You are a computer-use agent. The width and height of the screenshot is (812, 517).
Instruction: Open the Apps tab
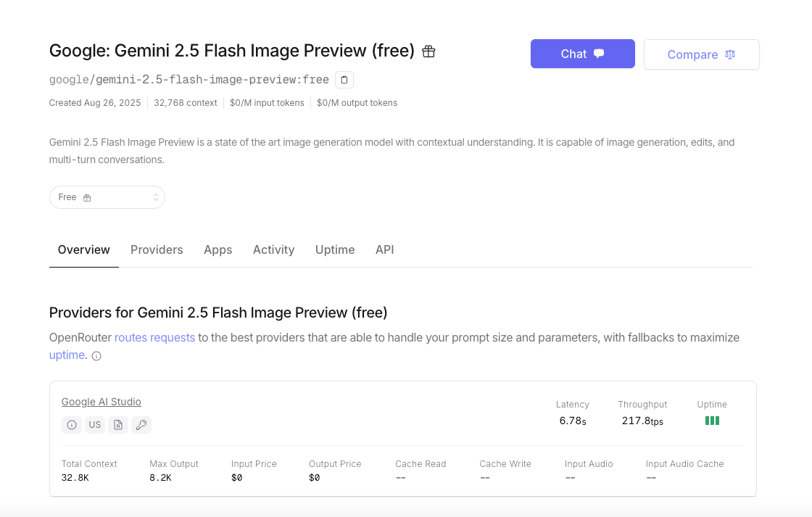tap(218, 249)
